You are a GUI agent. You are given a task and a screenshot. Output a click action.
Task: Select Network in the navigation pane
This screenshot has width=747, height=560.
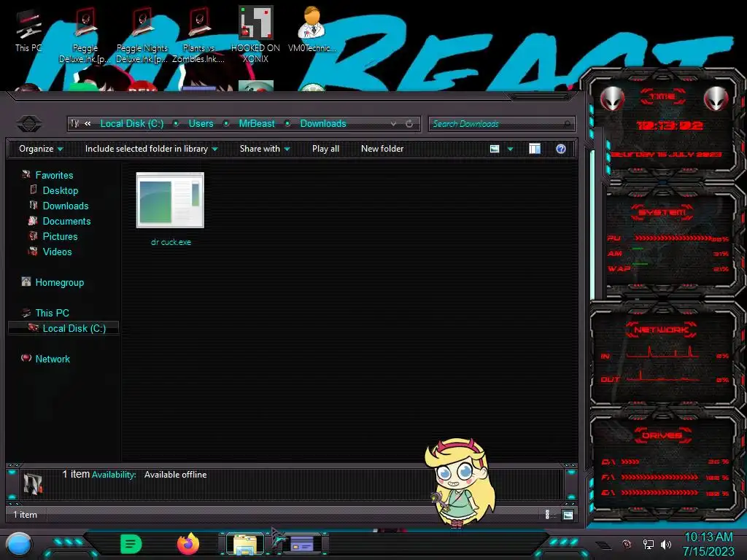(x=53, y=359)
